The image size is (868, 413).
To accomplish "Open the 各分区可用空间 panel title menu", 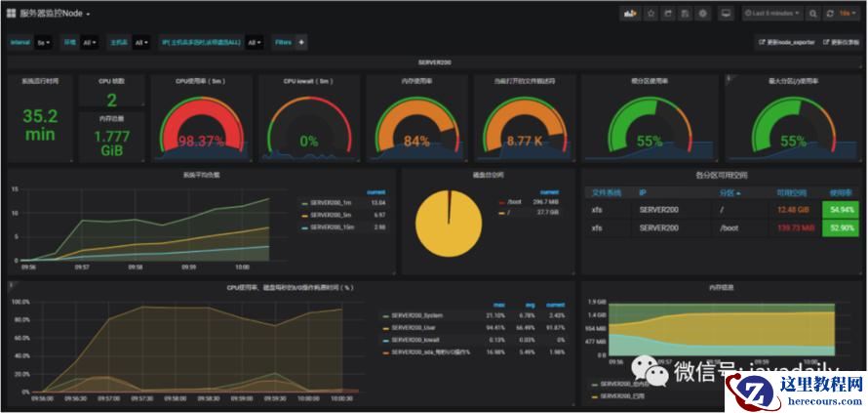I will [722, 175].
